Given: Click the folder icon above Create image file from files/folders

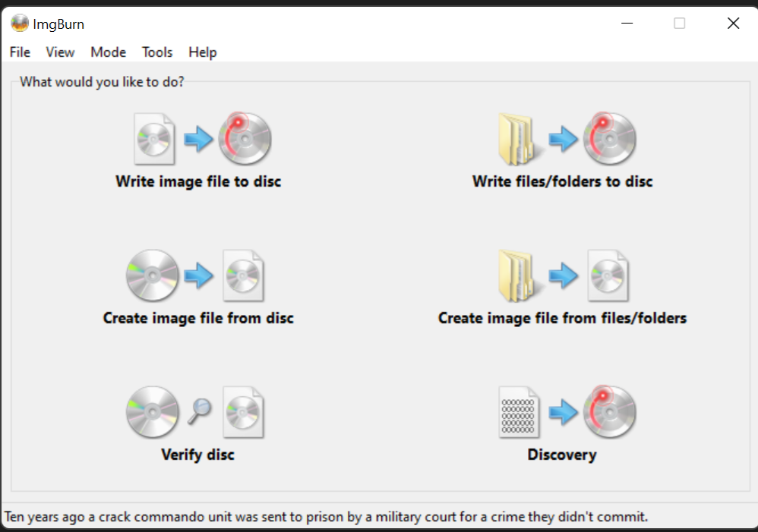Looking at the screenshot, I should [519, 275].
